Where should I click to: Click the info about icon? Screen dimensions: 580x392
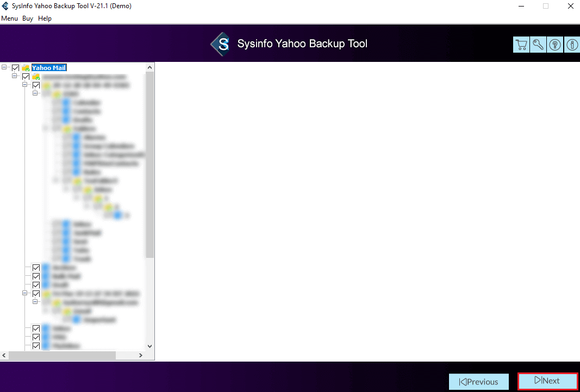coord(572,45)
